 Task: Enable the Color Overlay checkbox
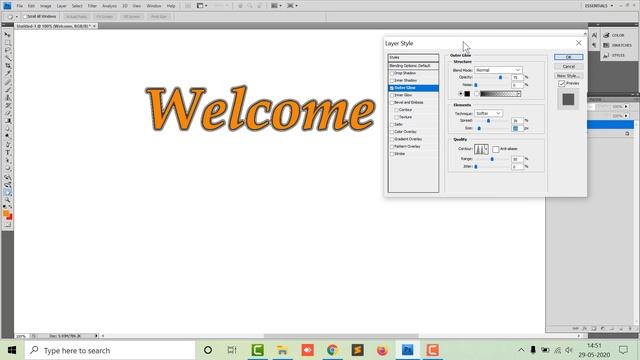click(392, 132)
